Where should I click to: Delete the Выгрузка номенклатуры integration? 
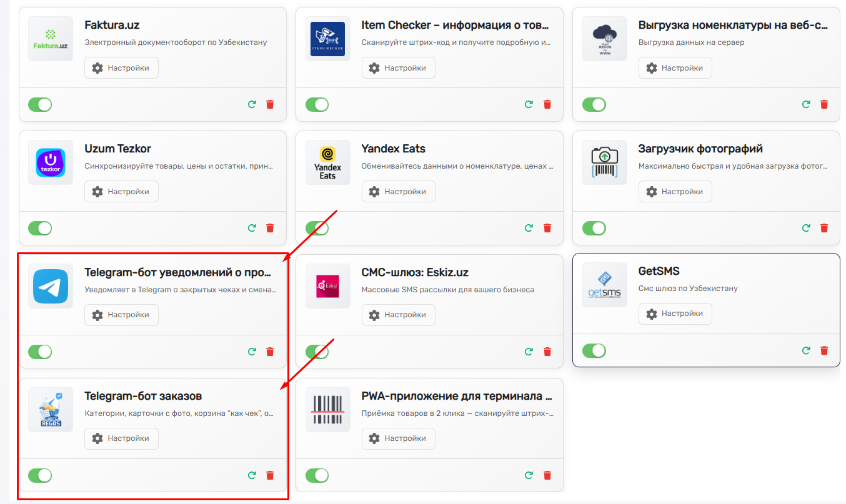[x=824, y=104]
